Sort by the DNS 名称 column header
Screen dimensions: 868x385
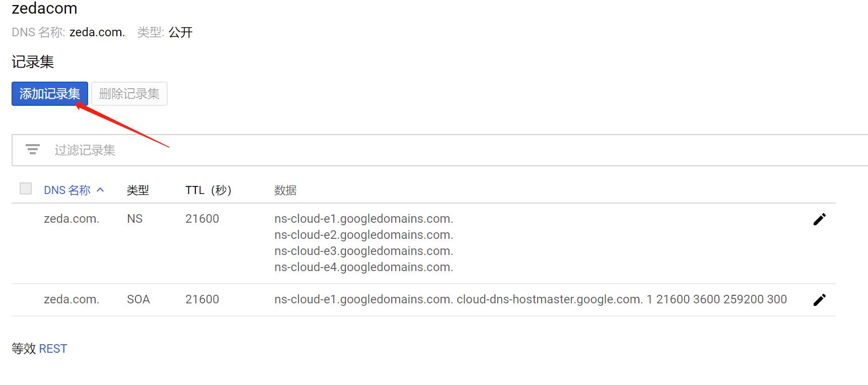pyautogui.click(x=67, y=190)
